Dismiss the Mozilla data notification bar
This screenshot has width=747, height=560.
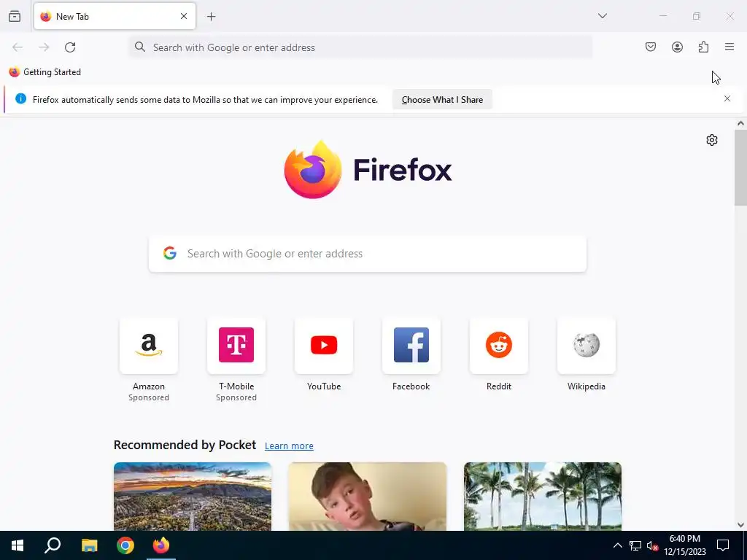tap(727, 98)
